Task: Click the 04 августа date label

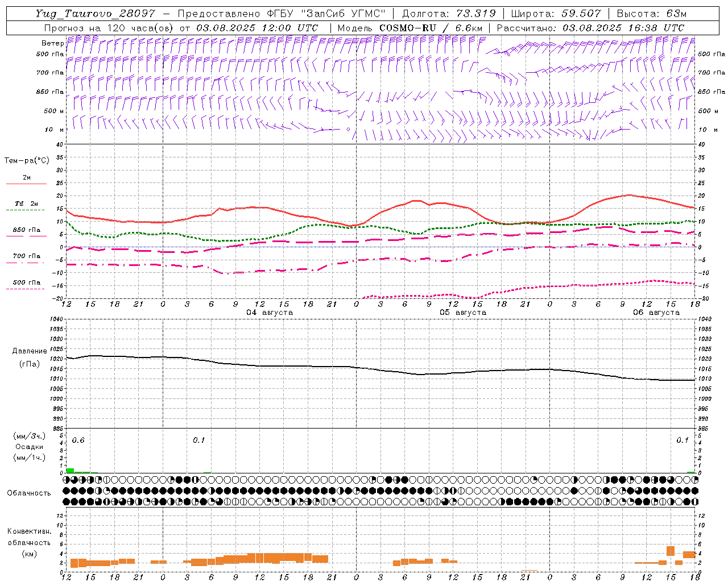Action: [x=270, y=313]
